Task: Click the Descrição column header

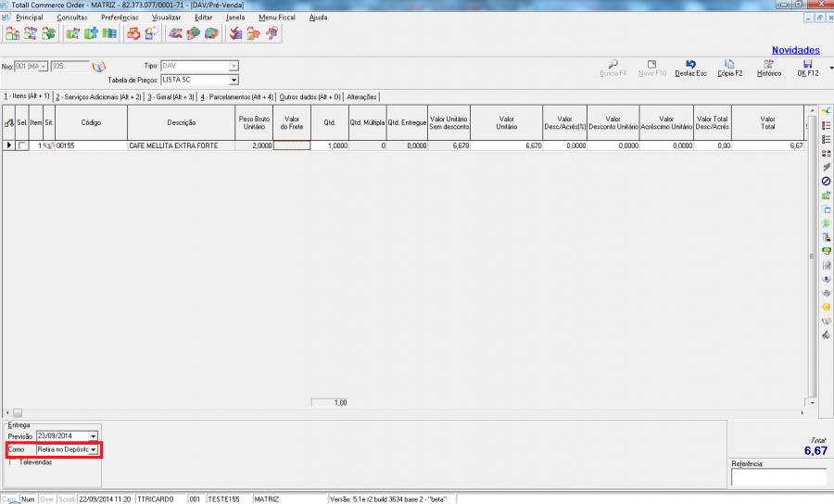Action: tap(181, 122)
